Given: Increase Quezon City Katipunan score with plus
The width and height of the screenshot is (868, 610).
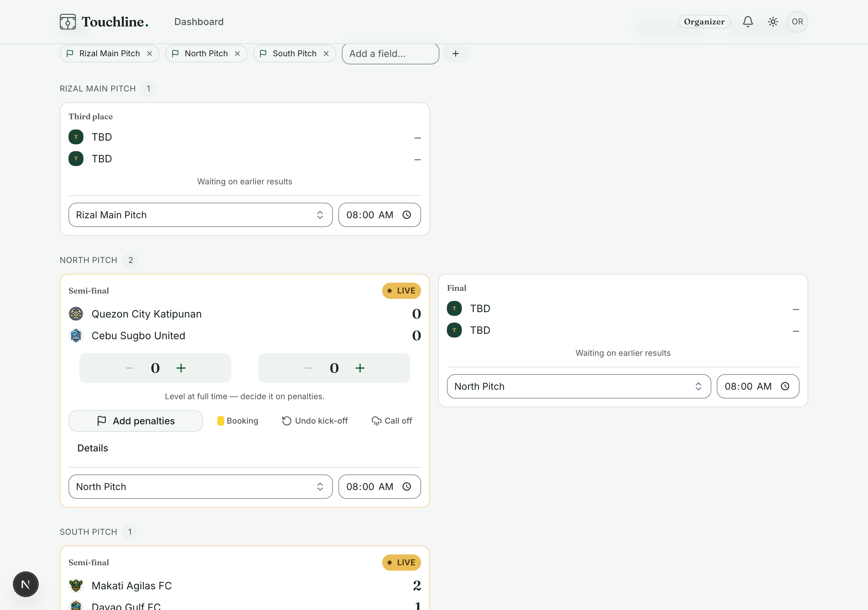Looking at the screenshot, I should [181, 368].
